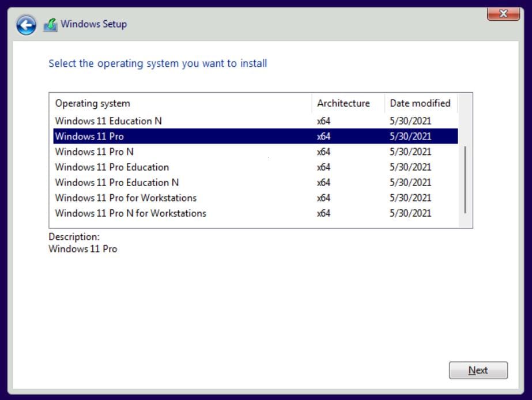The height and width of the screenshot is (400, 532).
Task: Click date in Pro N for Workstations row
Action: 410,213
